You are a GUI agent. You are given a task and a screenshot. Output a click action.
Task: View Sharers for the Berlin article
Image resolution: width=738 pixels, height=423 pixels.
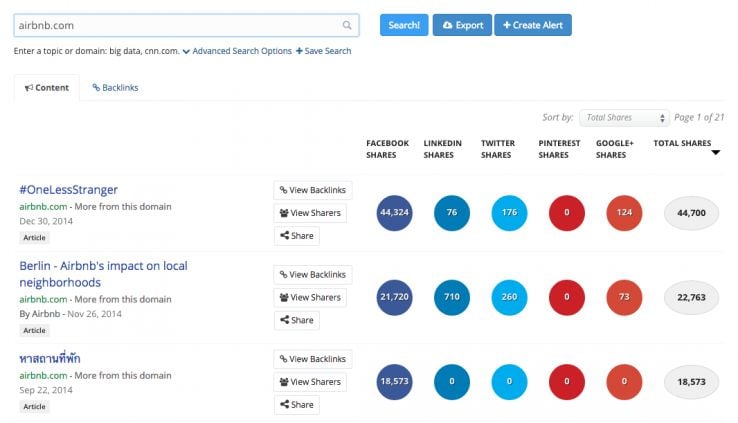pos(311,297)
